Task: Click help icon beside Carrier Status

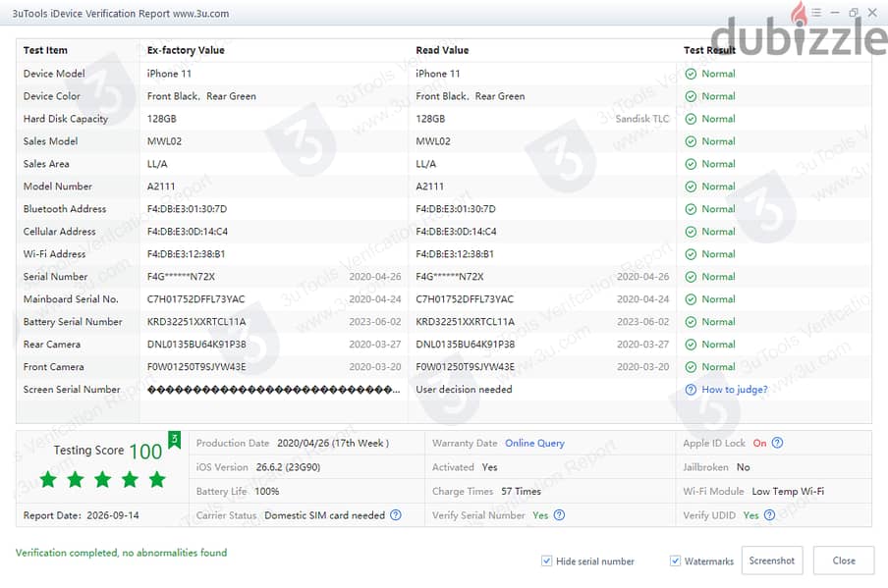Action: click(x=396, y=515)
